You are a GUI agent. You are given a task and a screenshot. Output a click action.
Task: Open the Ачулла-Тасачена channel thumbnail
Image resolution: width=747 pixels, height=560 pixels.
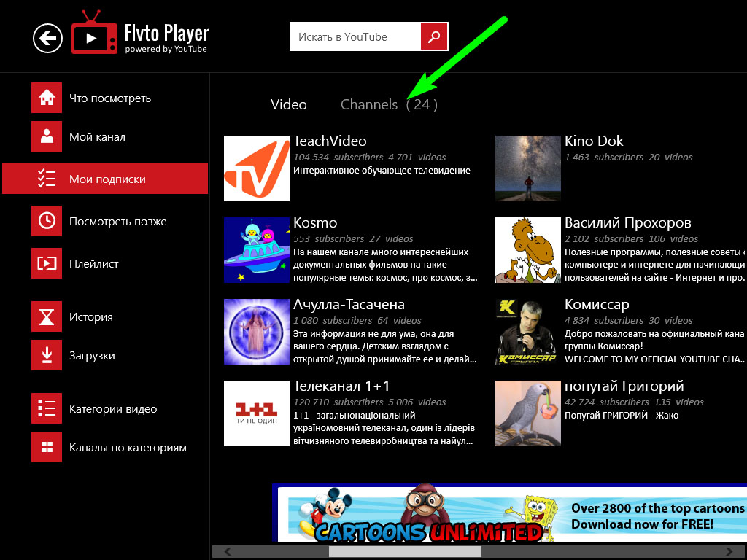point(257,332)
